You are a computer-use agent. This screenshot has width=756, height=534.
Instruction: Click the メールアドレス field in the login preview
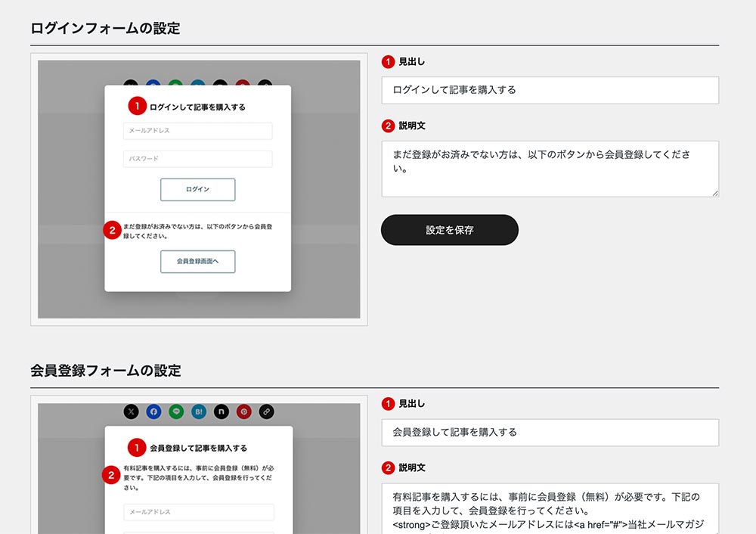197,131
